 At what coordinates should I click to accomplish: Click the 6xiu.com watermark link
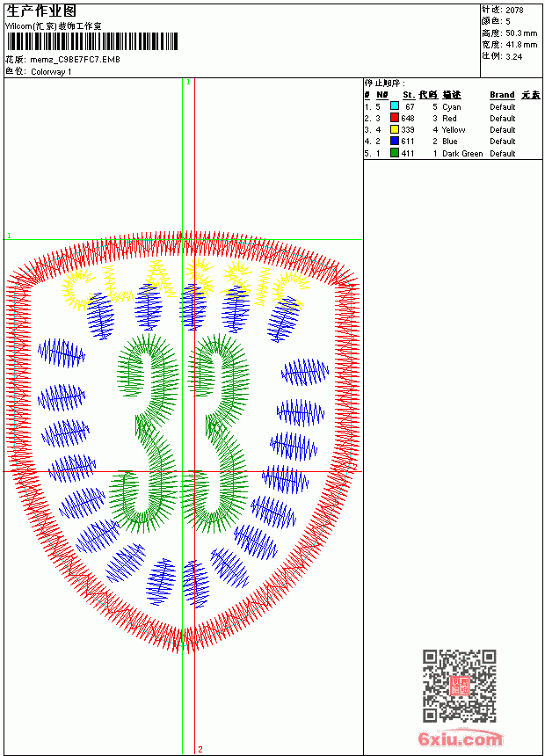tap(460, 738)
